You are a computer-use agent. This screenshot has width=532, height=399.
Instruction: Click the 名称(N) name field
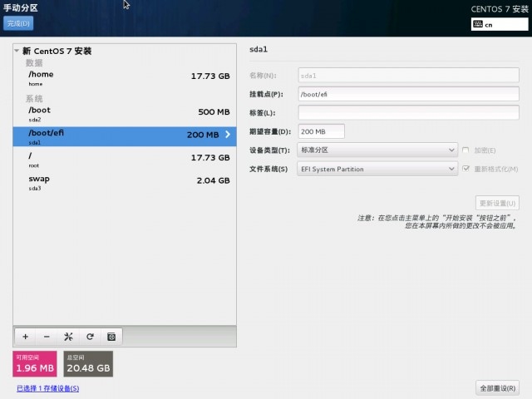(x=408, y=76)
